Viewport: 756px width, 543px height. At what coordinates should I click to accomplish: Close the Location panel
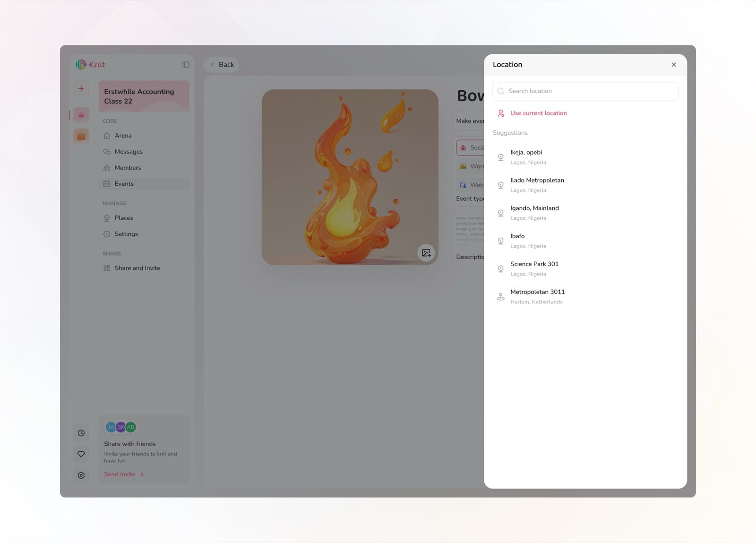click(x=674, y=65)
